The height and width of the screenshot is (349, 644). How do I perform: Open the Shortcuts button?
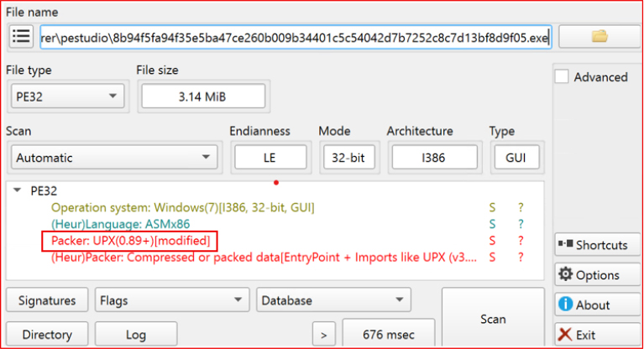point(597,245)
